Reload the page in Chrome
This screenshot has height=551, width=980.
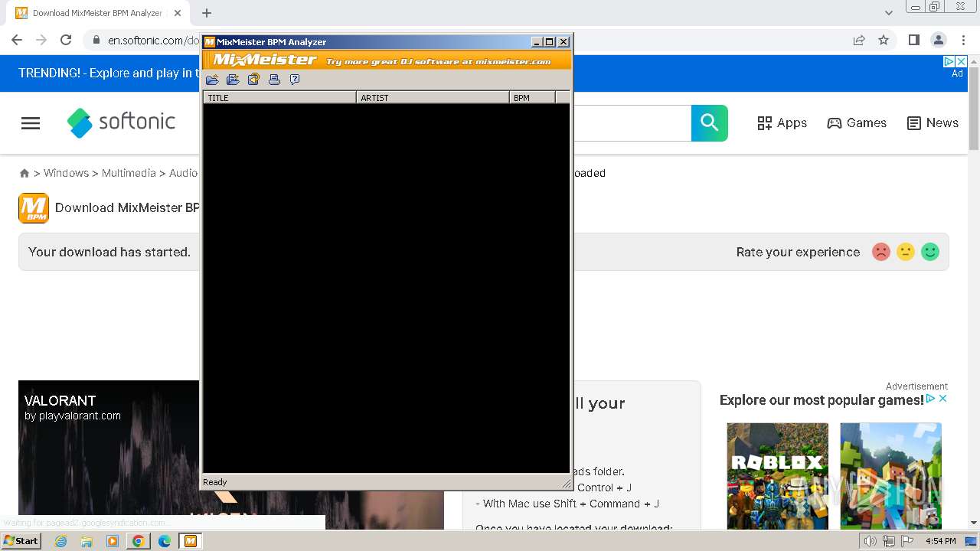point(66,41)
